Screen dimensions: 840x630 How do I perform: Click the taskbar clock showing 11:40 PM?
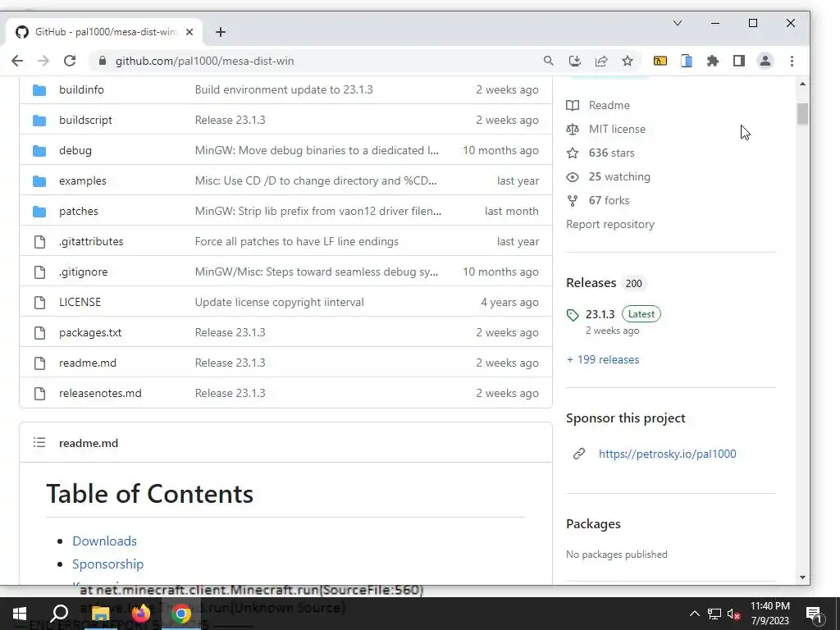(x=769, y=614)
